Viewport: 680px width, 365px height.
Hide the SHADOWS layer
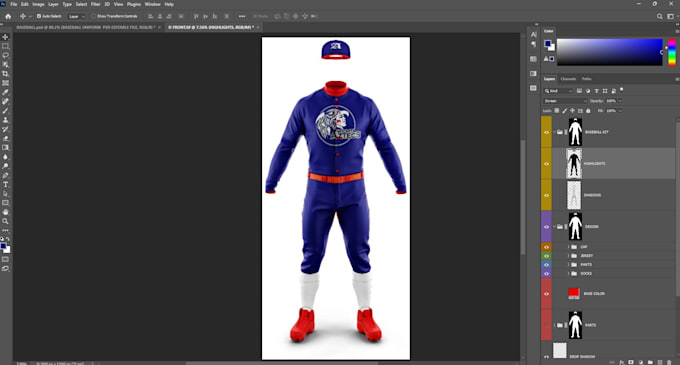point(546,196)
